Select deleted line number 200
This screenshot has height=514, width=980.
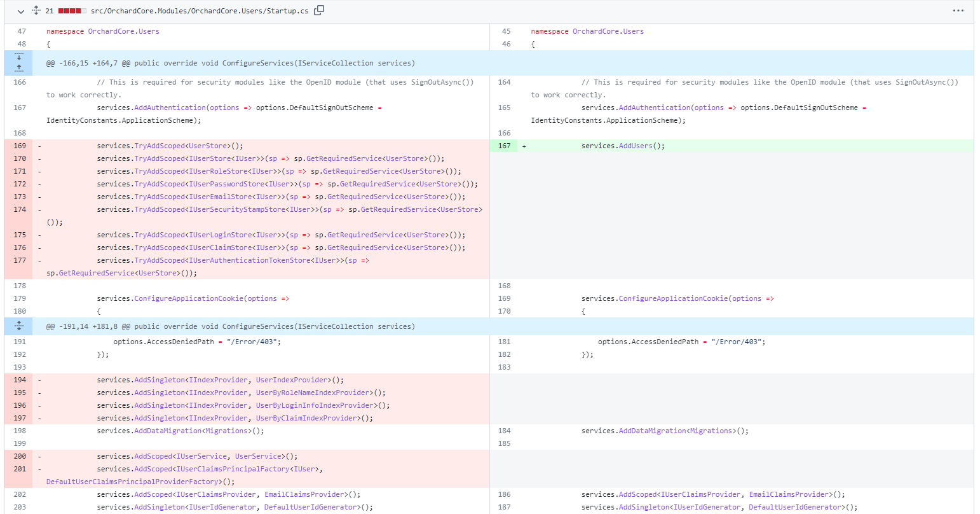tap(19, 456)
